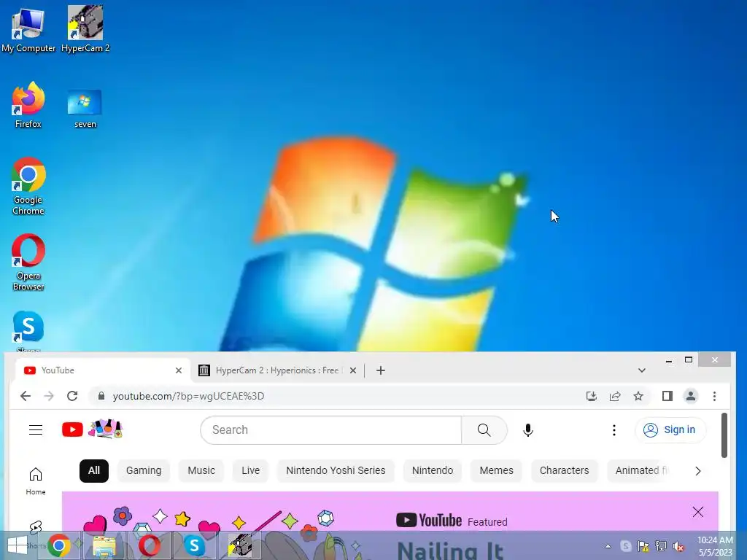Select the Gaming filter chip
747x560 pixels.
pyautogui.click(x=144, y=470)
